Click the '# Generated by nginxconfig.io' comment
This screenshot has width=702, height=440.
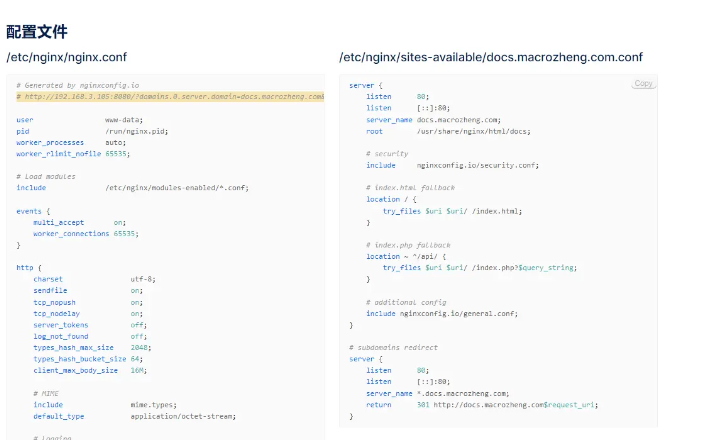(x=77, y=85)
